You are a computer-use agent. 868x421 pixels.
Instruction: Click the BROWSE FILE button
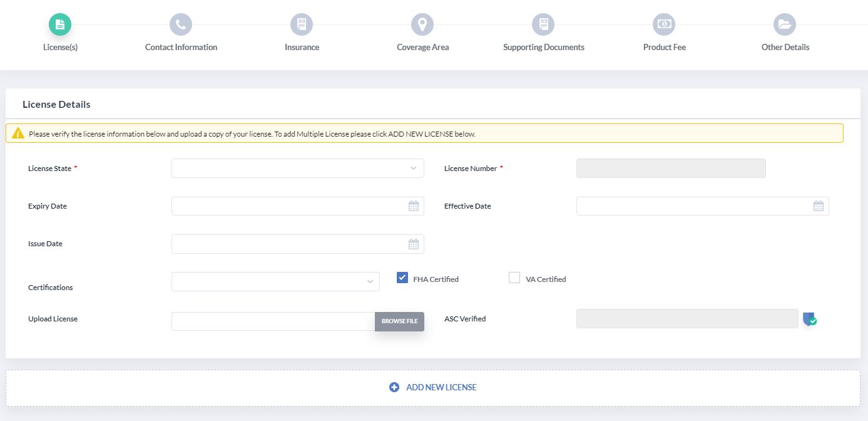coord(399,321)
